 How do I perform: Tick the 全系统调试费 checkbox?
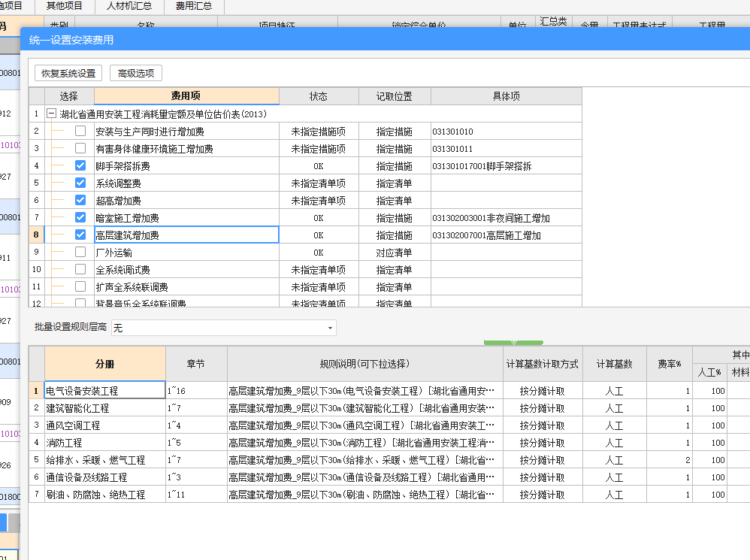[x=80, y=269]
